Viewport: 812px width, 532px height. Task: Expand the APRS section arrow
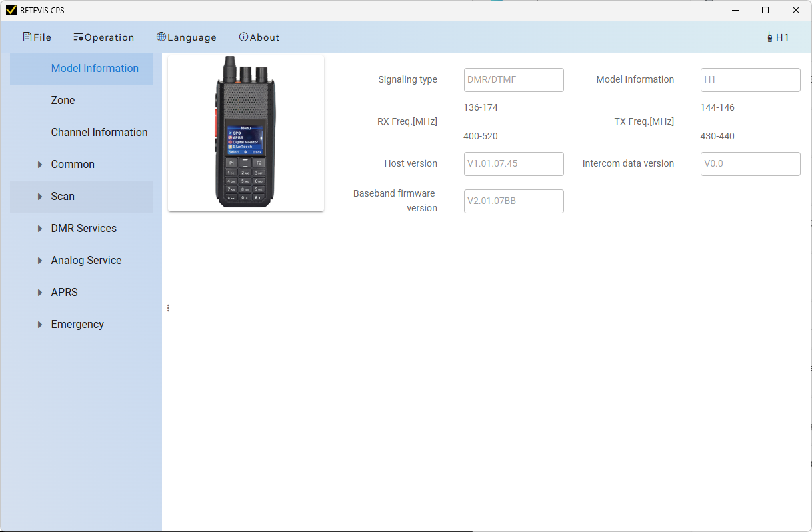[40, 293]
